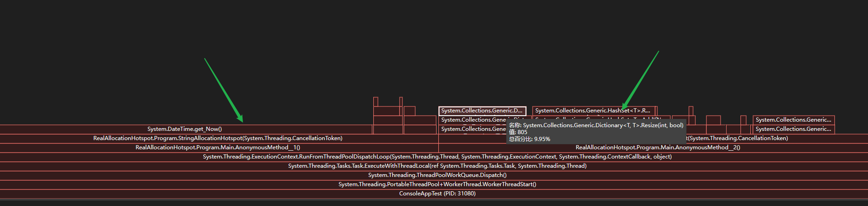This screenshot has width=868, height=206.
Task: Click the frame directly below the white-outlined Dictionary frame
Action: point(471,120)
